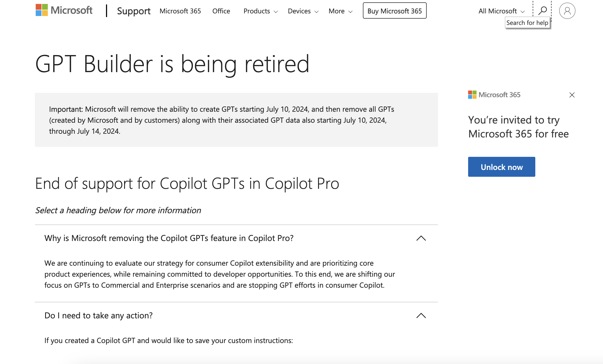Click the Unlock now button
The image size is (603, 364).
(501, 167)
